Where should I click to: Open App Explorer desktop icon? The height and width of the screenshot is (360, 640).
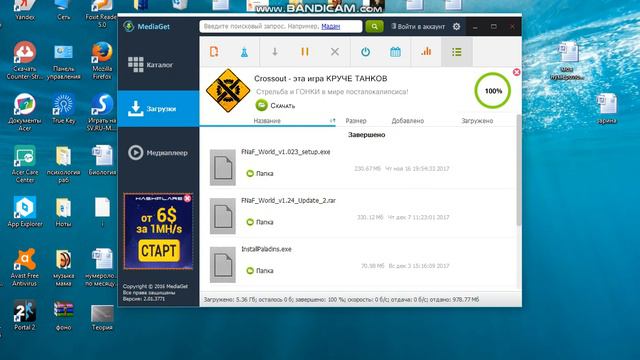tap(24, 211)
